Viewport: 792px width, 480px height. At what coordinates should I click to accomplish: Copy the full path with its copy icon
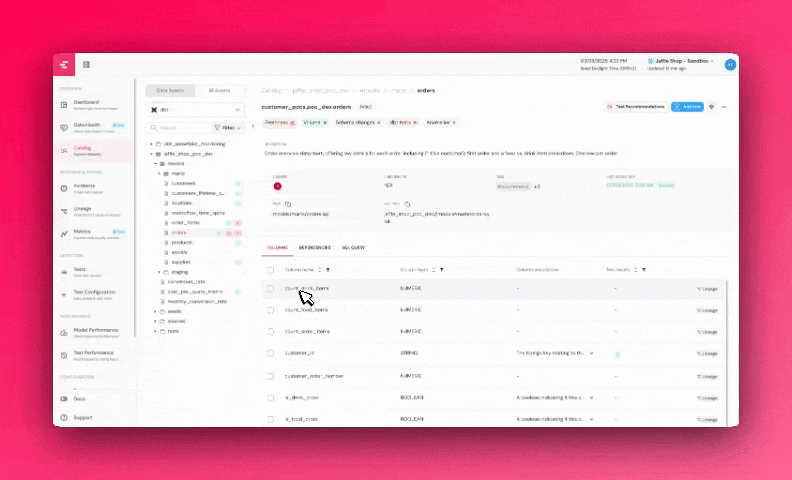407,204
